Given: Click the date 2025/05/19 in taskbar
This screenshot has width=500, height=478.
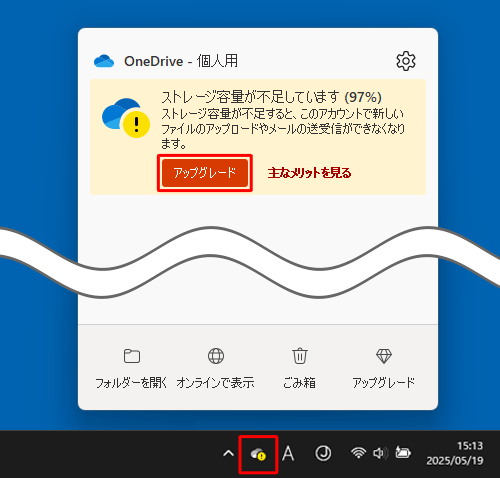Looking at the screenshot, I should 455,461.
